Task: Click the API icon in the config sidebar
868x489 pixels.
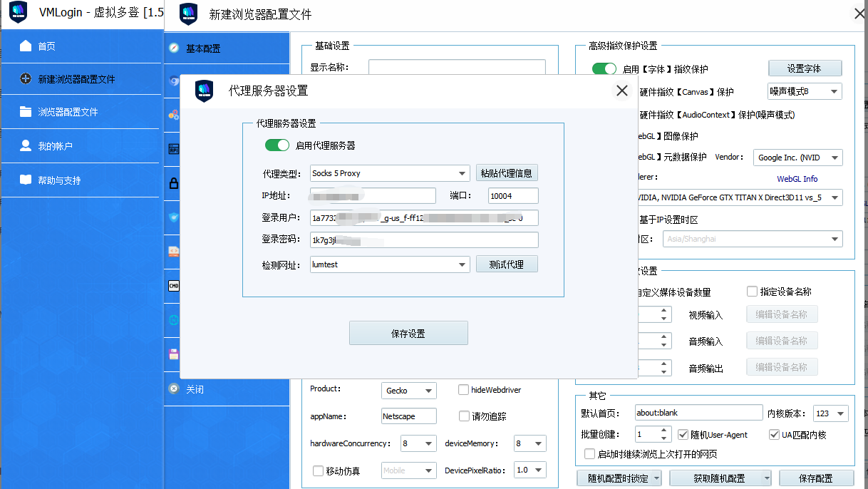Action: pos(173,150)
